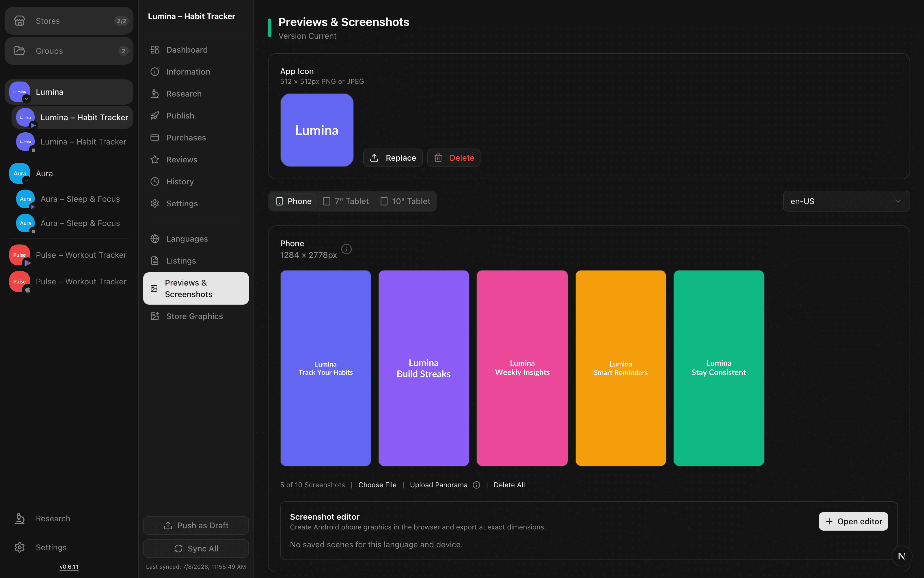Select Lumina Habit Tracker Google Play entry
Viewport: 924px width, 578px height.
click(72, 117)
